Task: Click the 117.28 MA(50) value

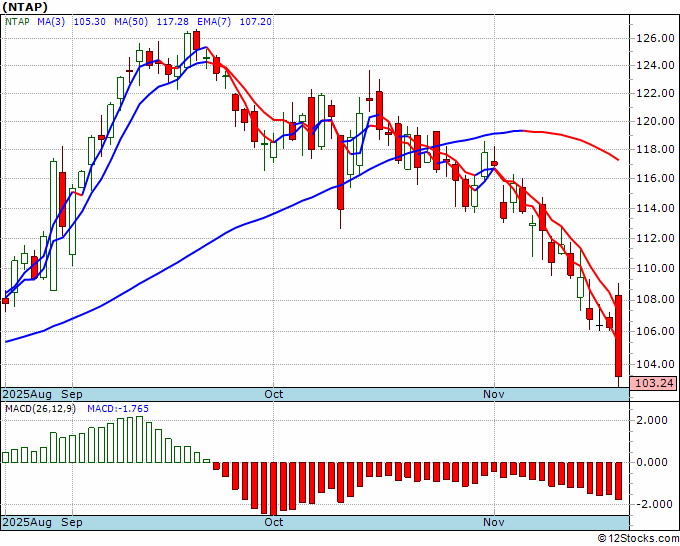Action: click(x=172, y=21)
